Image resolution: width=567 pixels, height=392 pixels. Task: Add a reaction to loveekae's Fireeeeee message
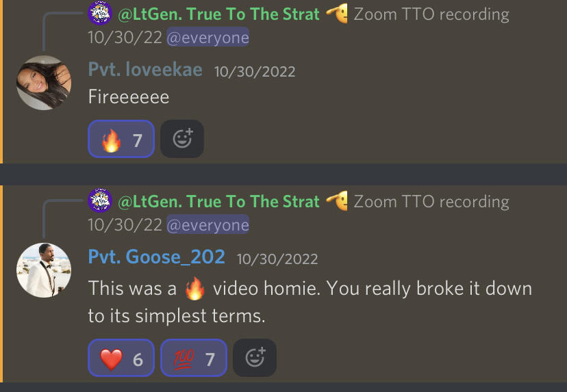coord(182,139)
